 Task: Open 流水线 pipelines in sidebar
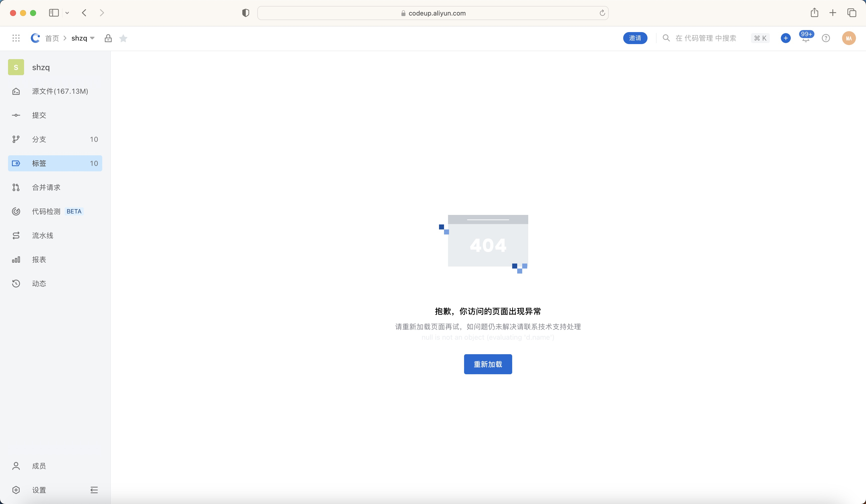[x=55, y=235]
